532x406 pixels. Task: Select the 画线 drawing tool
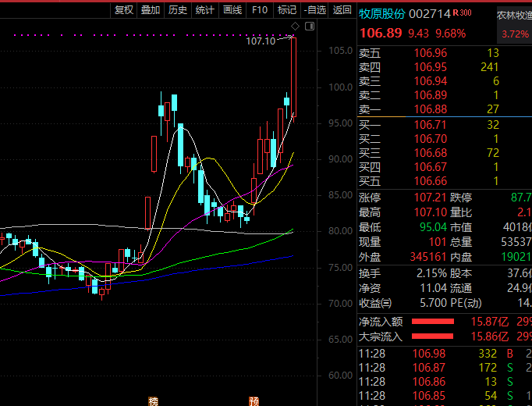pyautogui.click(x=232, y=10)
